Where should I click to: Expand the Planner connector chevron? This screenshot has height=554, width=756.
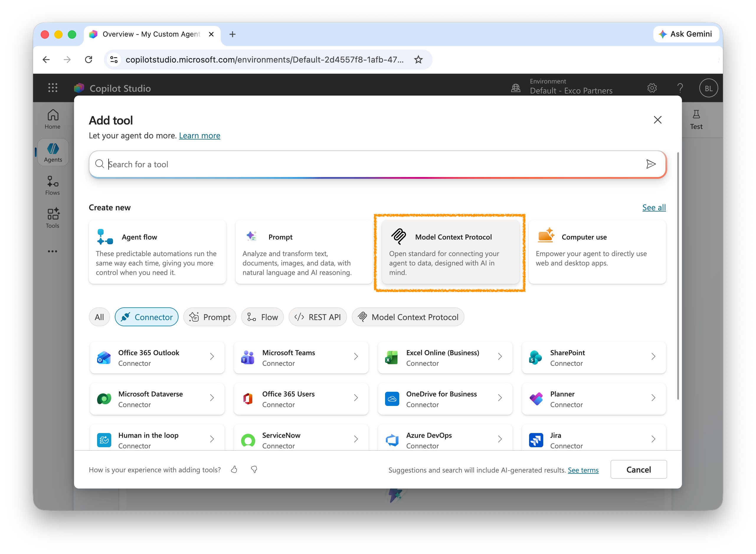click(x=653, y=398)
